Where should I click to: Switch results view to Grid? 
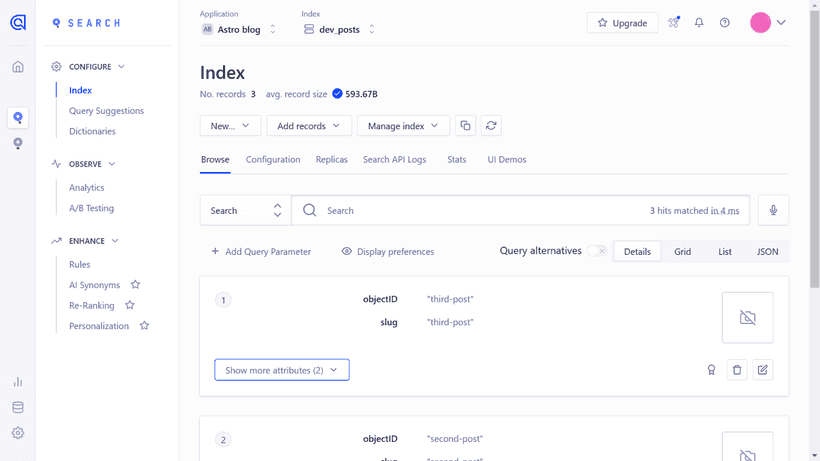click(x=682, y=251)
